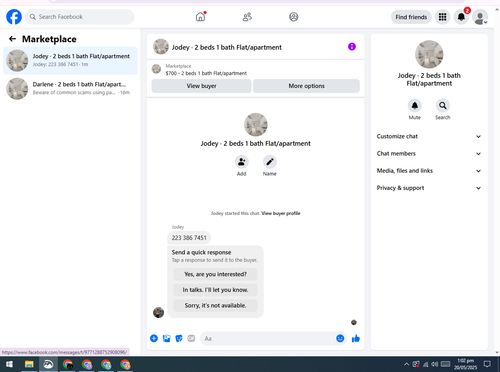
Task: Click the right panel profile photo
Action: pyautogui.click(x=429, y=54)
